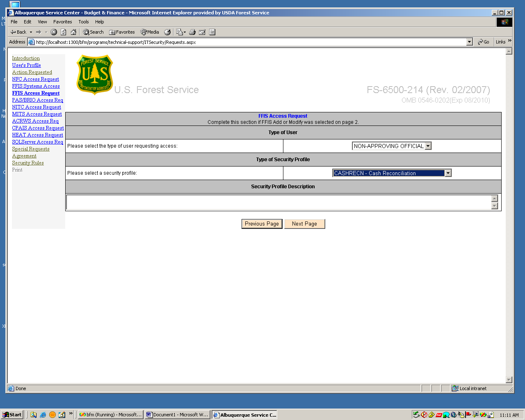This screenshot has width=525, height=420.
Task: Open the SQLServer Access Req link
Action: 37,142
